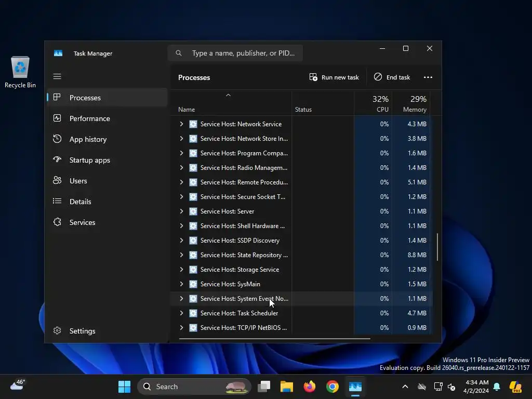
Task: Expand Service Host: Task Scheduler
Action: [x=181, y=313]
